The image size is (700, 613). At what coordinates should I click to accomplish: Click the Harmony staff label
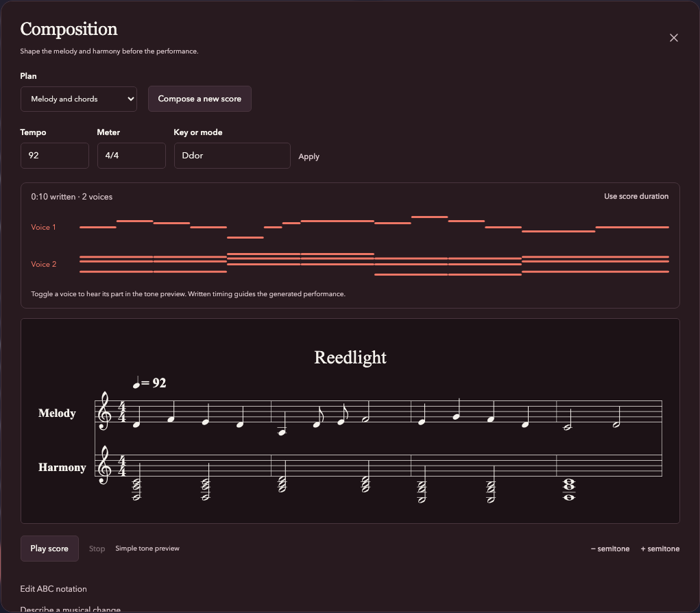(x=62, y=467)
